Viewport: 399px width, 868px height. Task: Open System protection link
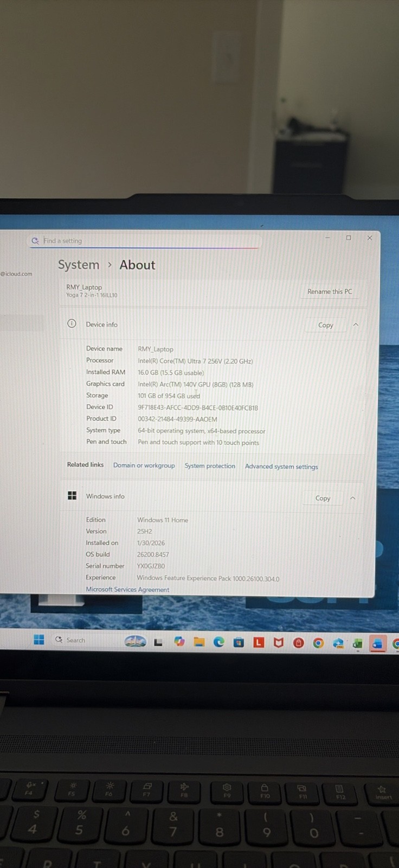pyautogui.click(x=210, y=466)
